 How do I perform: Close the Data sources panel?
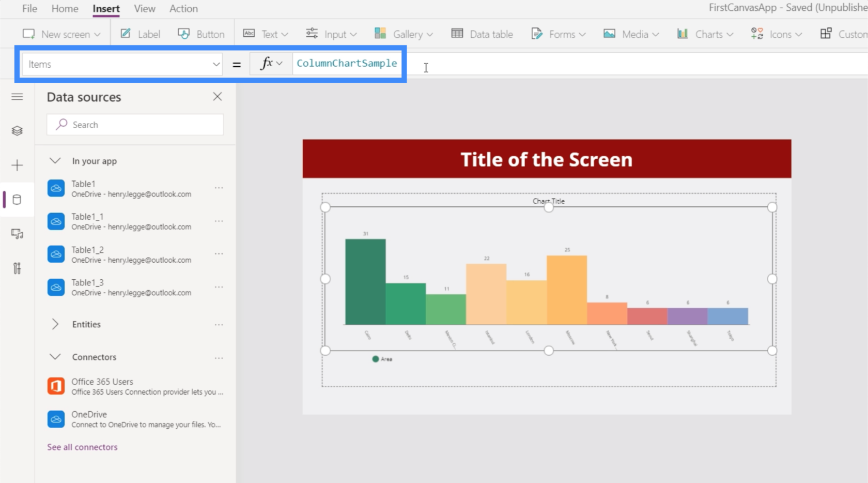(x=218, y=97)
